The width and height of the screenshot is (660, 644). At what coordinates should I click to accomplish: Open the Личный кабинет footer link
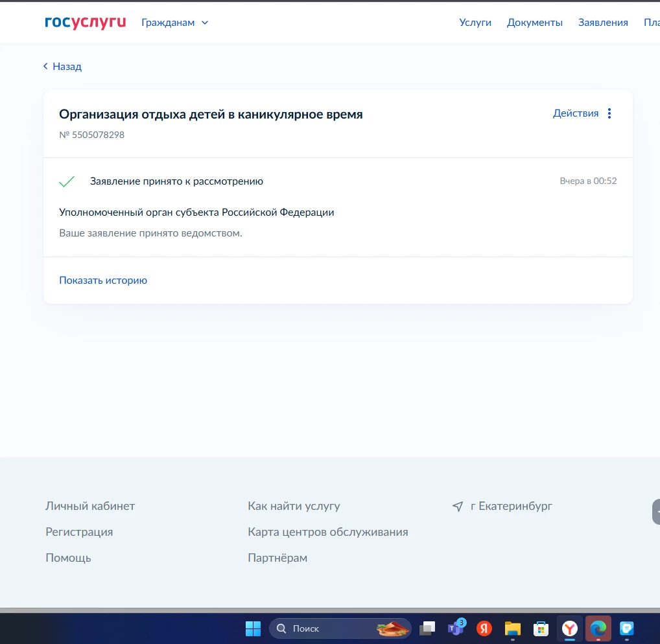90,506
